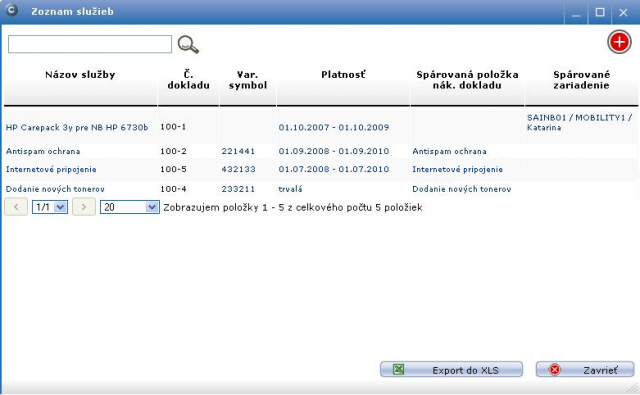Viewport: 640px width, 395px height.
Task: Click variable symbol 233211
Action: pos(238,189)
